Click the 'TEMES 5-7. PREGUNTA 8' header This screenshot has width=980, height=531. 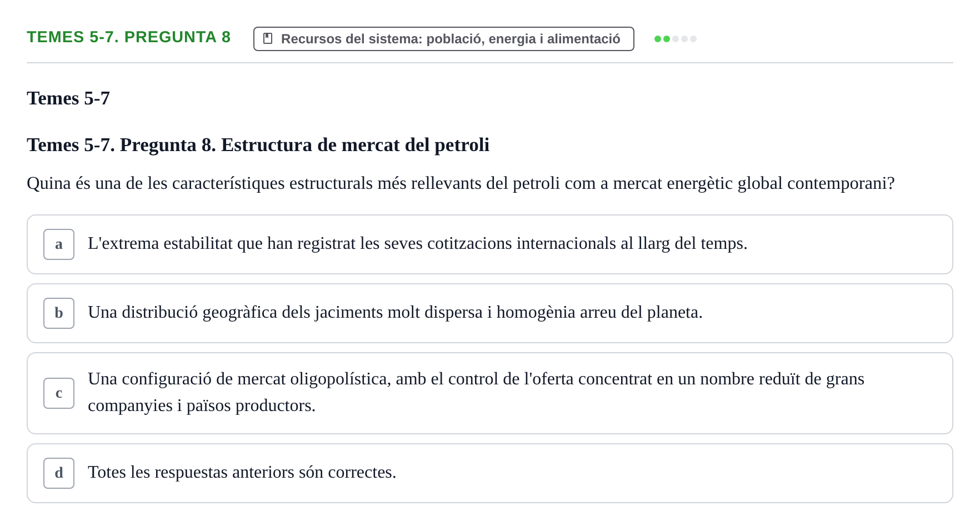click(x=129, y=37)
